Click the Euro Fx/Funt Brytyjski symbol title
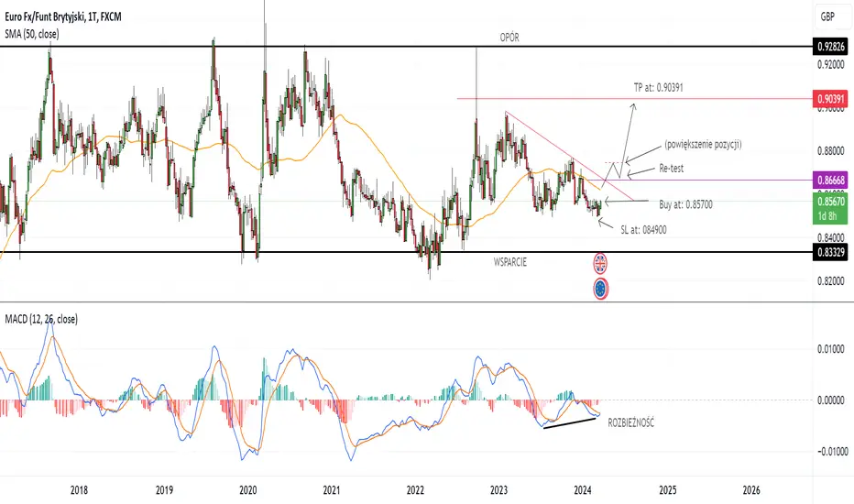This screenshot has height=504, width=854. coord(62,16)
